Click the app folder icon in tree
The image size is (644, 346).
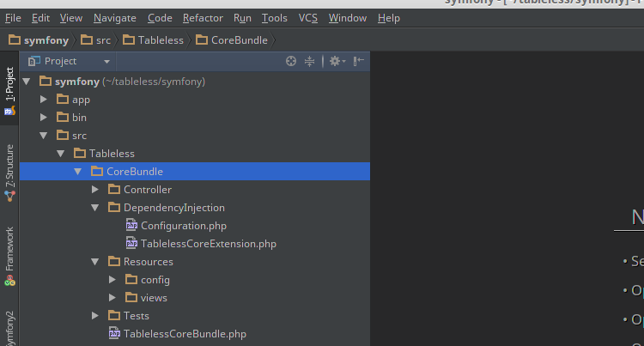point(63,99)
